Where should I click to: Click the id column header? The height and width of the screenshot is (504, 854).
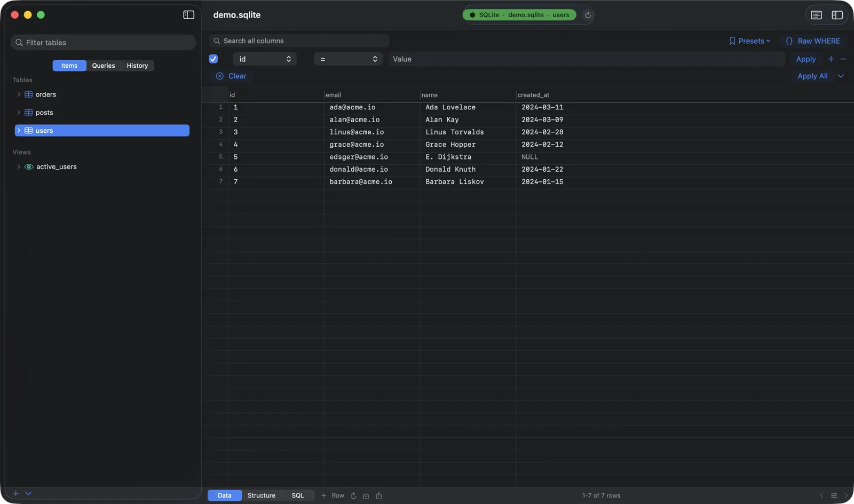pyautogui.click(x=276, y=95)
